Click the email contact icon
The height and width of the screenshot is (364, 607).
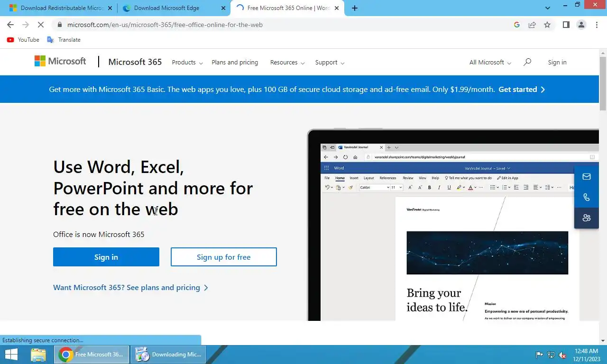point(587,177)
